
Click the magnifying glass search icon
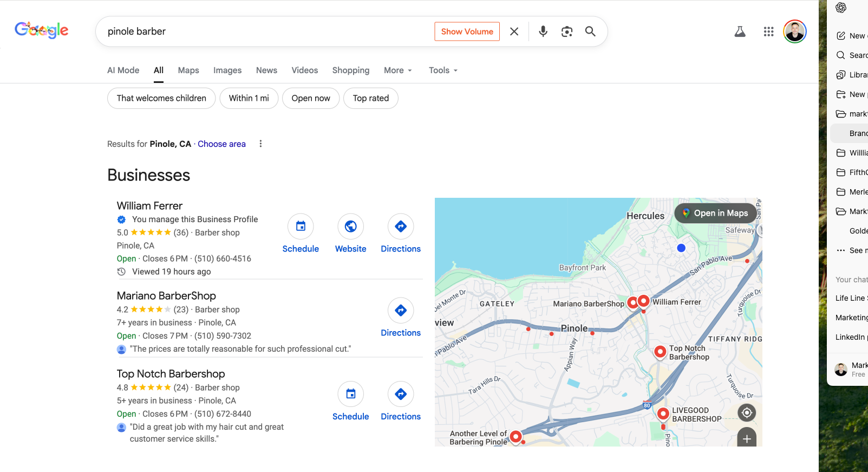tap(590, 31)
